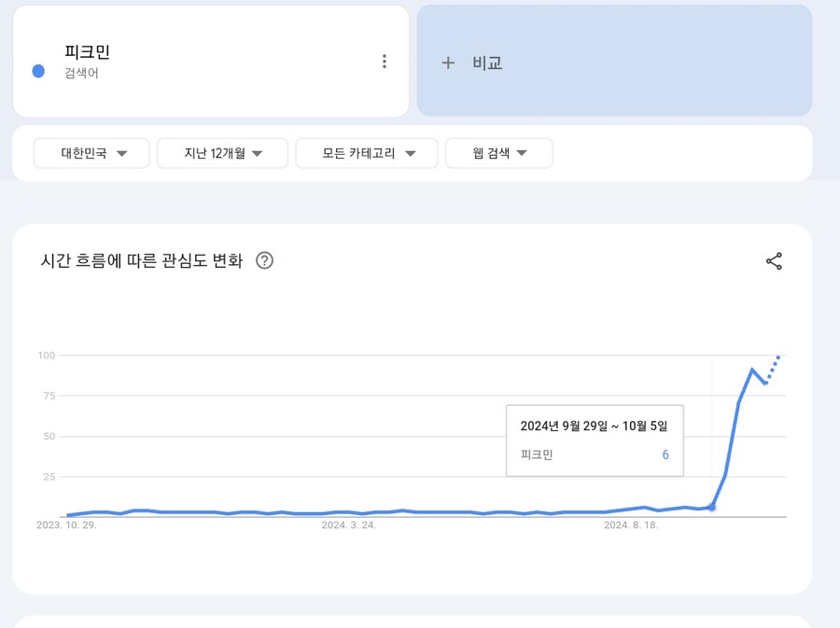
Task: Open the three-dot options menu for 피크민
Action: 385,61
